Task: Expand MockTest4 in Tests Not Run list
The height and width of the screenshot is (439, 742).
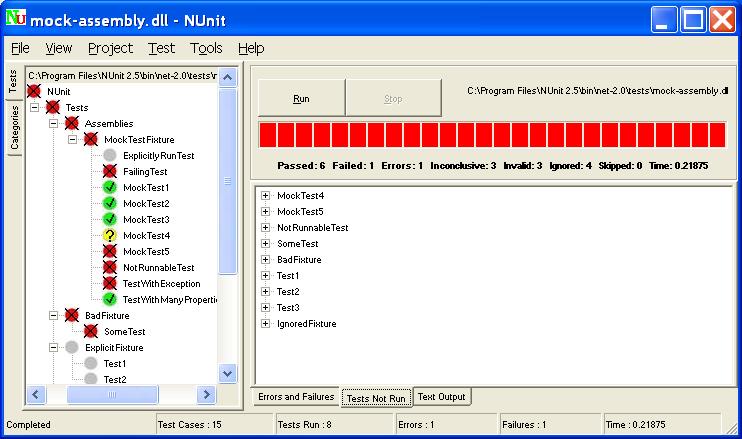Action: point(265,195)
